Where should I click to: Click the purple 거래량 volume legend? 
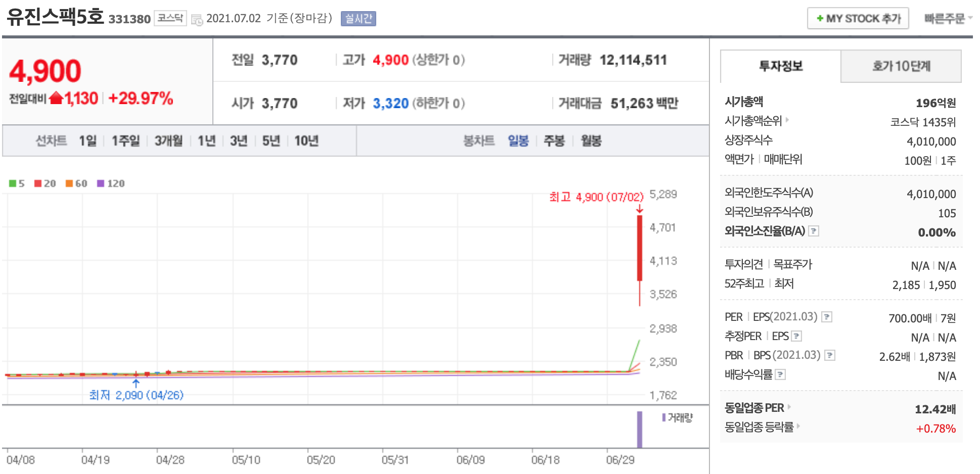677,417
